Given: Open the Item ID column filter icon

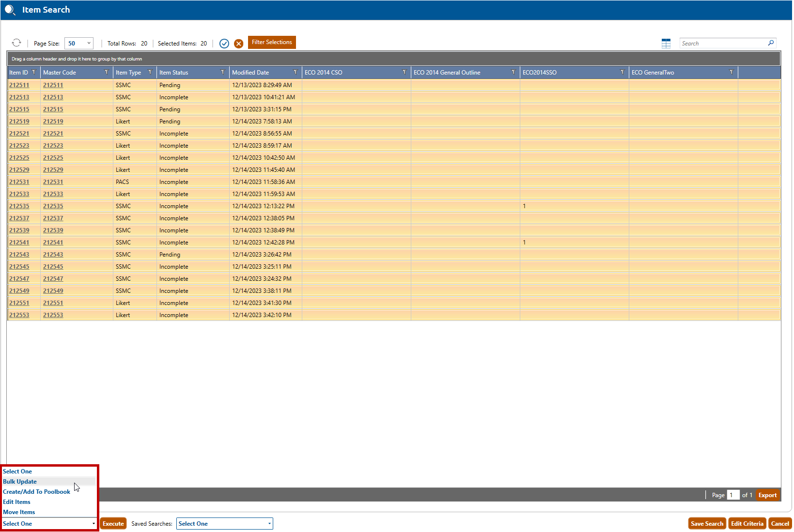Looking at the screenshot, I should point(34,73).
